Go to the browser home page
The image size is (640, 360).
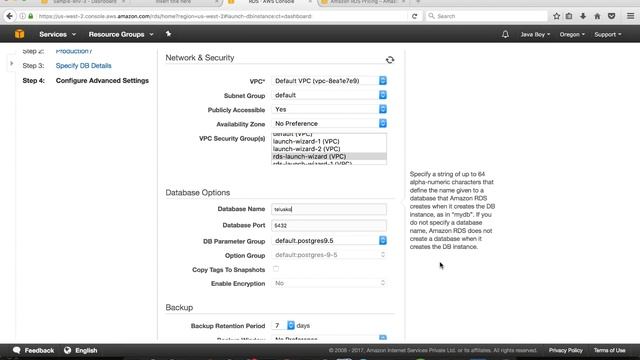[x=597, y=16]
